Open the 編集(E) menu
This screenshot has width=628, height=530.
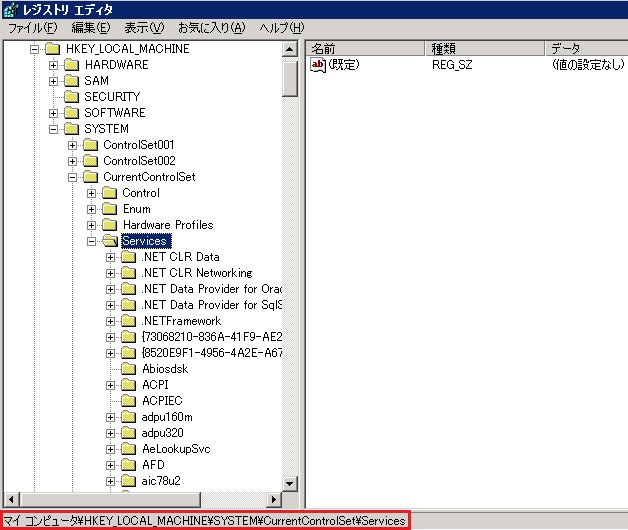click(x=91, y=28)
